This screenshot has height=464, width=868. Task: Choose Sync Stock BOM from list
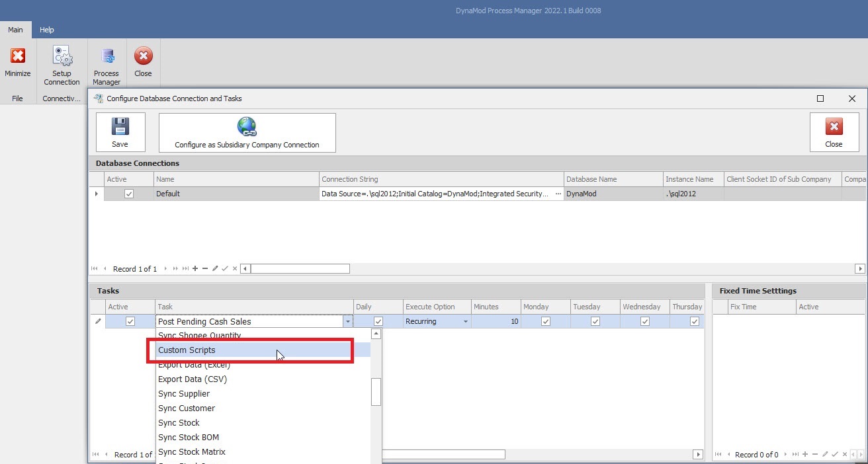pyautogui.click(x=263, y=438)
